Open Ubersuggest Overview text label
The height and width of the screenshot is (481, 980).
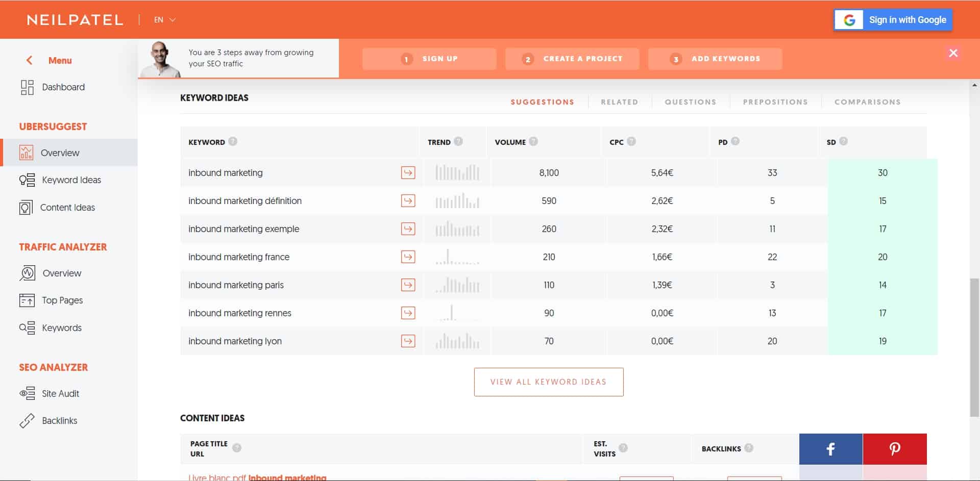(x=60, y=153)
